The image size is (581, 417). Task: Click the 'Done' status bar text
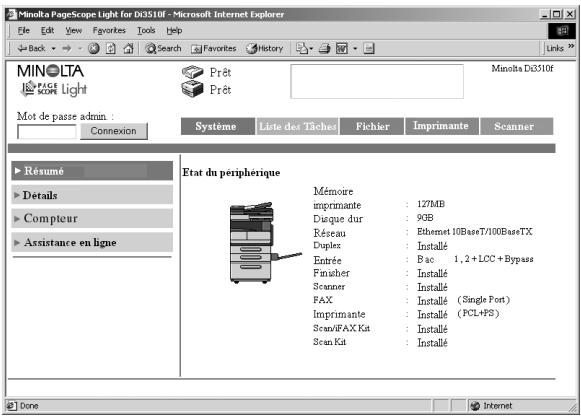pos(29,406)
